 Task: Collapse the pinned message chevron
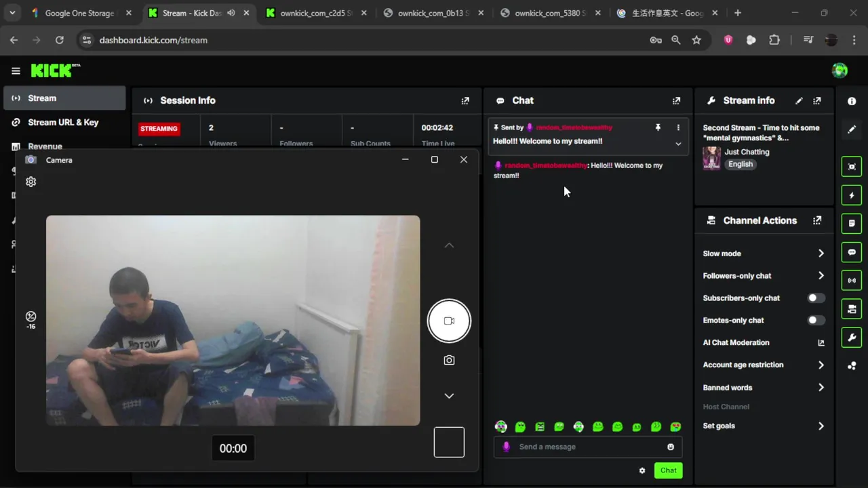coord(678,144)
